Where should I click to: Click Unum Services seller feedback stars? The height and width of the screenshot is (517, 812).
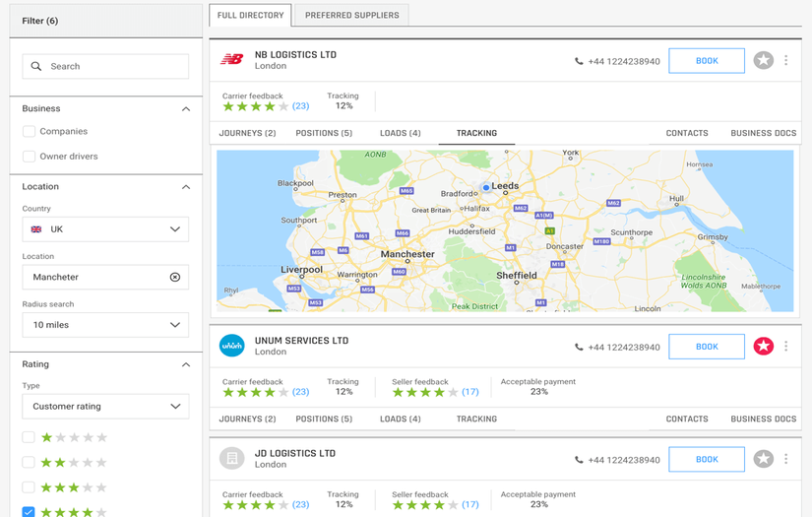click(x=425, y=392)
